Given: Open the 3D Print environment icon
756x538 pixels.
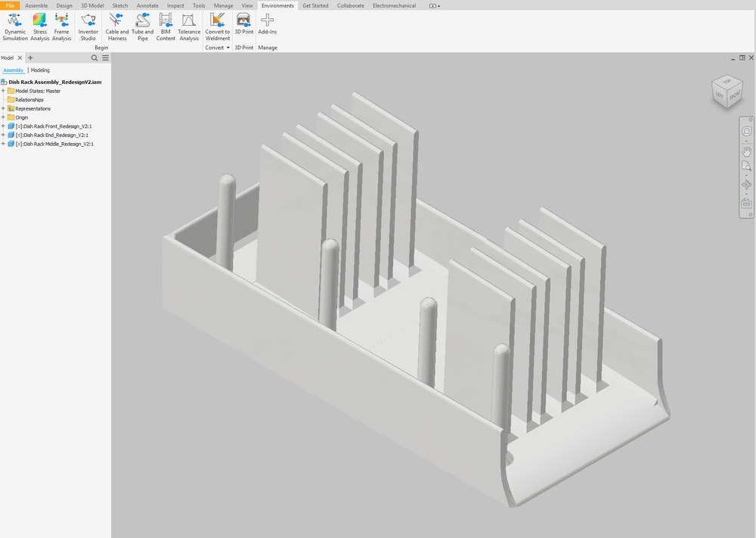Looking at the screenshot, I should [244, 24].
